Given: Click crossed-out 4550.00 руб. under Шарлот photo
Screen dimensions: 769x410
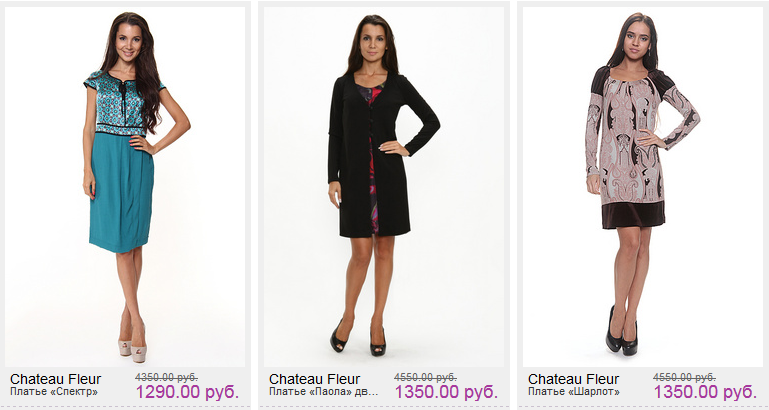Looking at the screenshot, I should click(x=684, y=378).
